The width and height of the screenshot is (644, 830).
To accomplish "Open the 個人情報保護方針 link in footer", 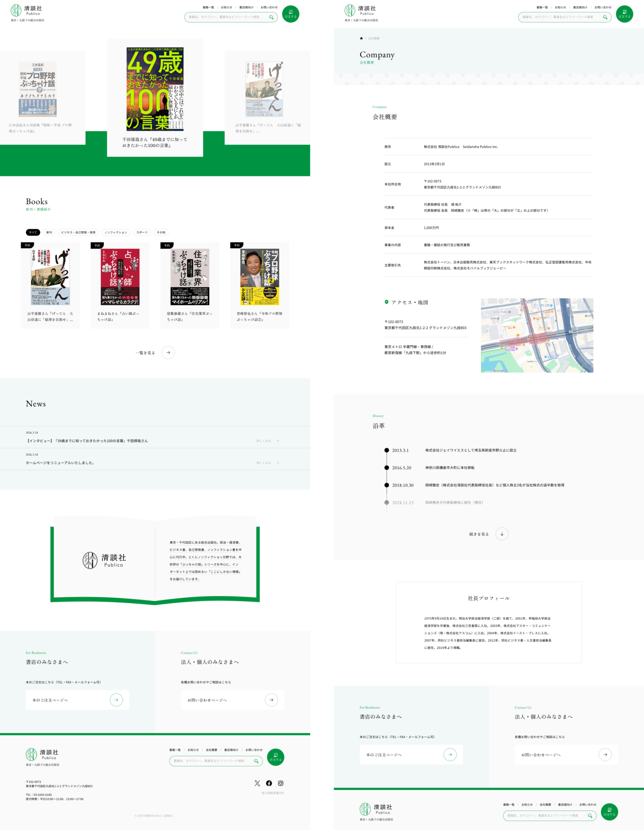I will [273, 793].
